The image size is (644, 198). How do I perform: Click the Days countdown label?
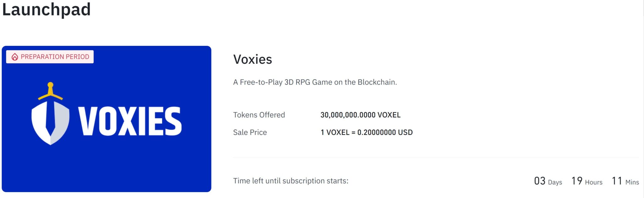click(x=555, y=182)
